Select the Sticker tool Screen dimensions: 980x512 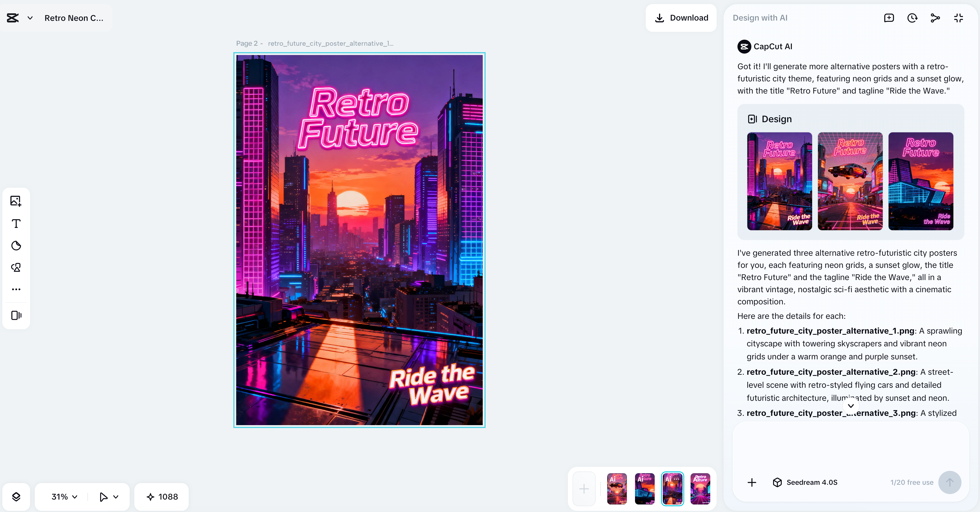16,246
